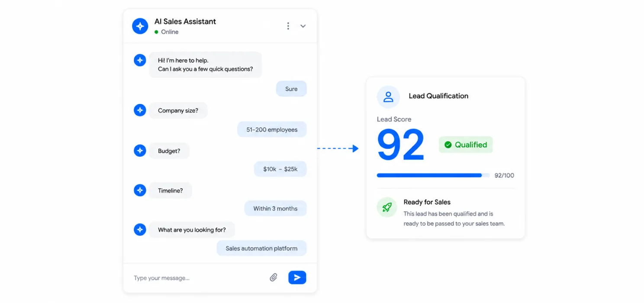
Task: Collapse the chat with the chevron
Action: (x=303, y=26)
